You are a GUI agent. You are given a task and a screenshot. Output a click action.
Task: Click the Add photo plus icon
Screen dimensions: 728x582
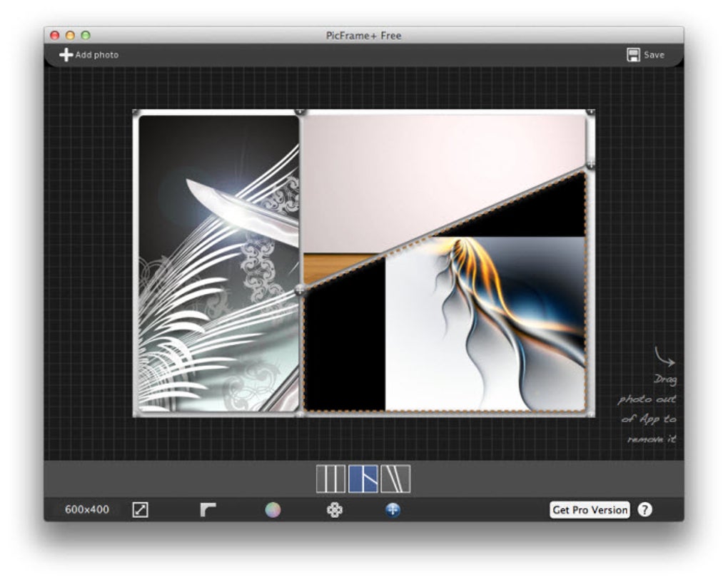click(66, 55)
